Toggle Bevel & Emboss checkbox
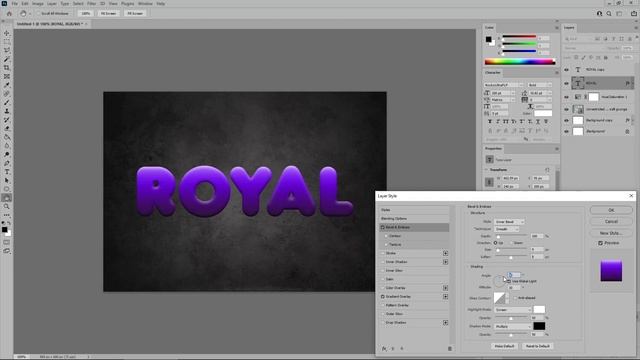640x360 pixels. click(x=383, y=227)
